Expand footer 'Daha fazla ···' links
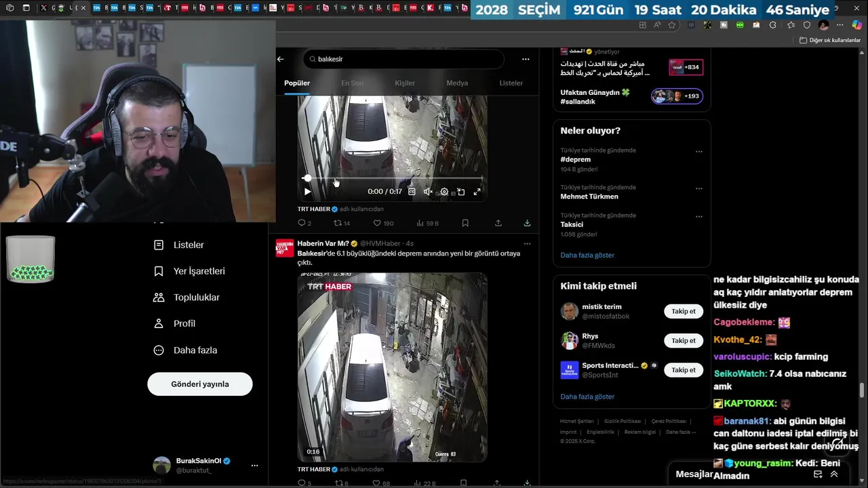 tap(681, 432)
